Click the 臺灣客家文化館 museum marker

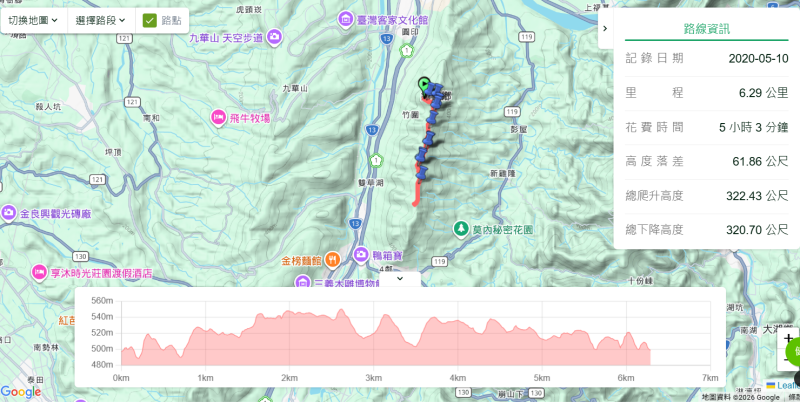345,20
